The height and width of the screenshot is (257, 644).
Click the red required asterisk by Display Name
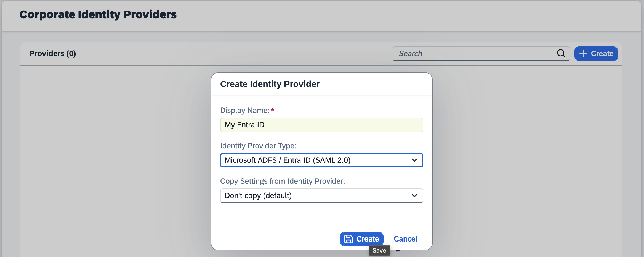click(272, 110)
